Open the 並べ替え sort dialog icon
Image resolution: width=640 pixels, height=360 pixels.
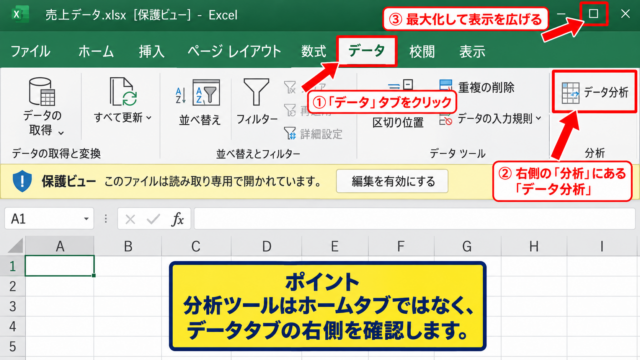click(x=207, y=93)
